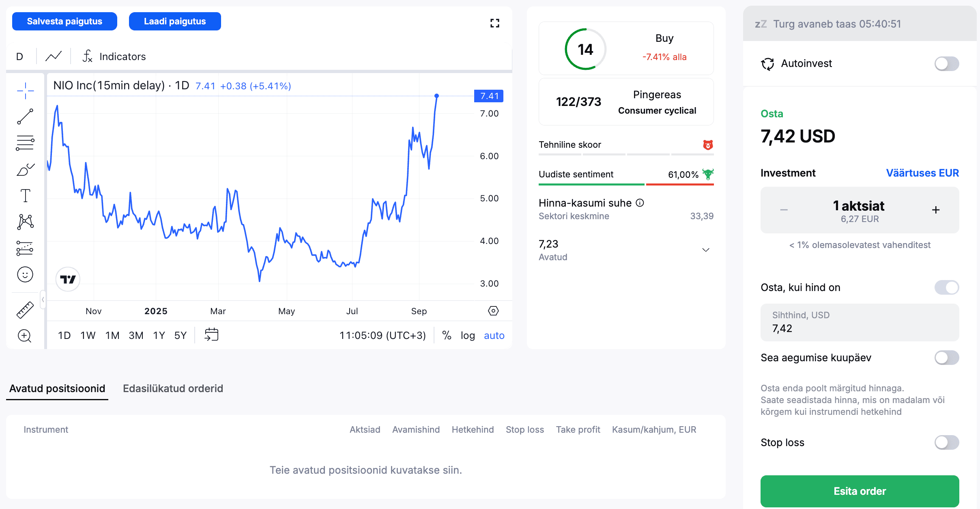Switch to Avatud positsioonid tab
980x509 pixels.
[x=57, y=388]
